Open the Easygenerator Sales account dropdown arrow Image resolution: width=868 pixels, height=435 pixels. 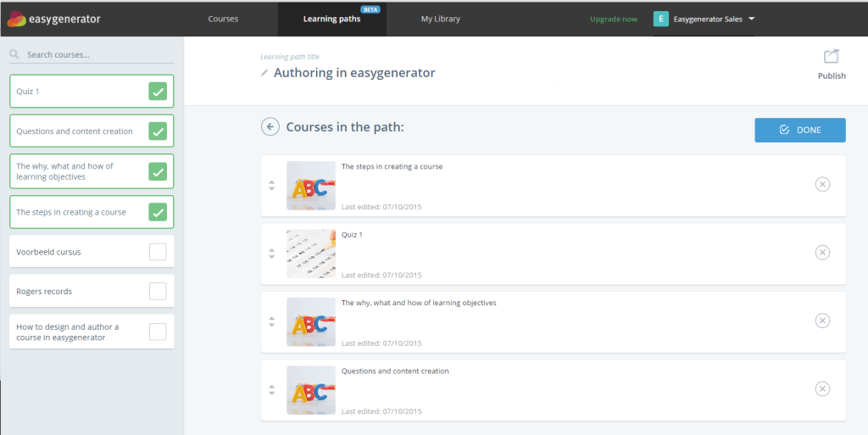point(751,19)
